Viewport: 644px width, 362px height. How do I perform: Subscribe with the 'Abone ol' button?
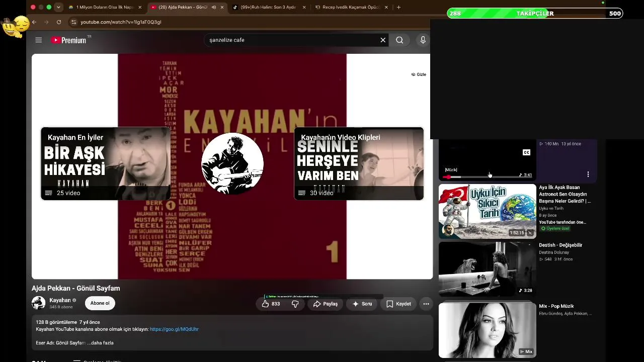pos(100,303)
